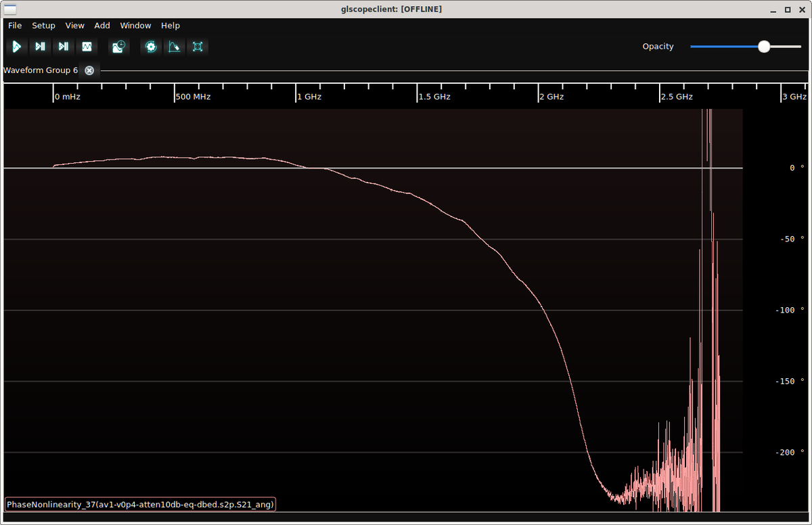Click the -200 ° vertical axis label
The width and height of the screenshot is (812, 525).
coord(790,452)
